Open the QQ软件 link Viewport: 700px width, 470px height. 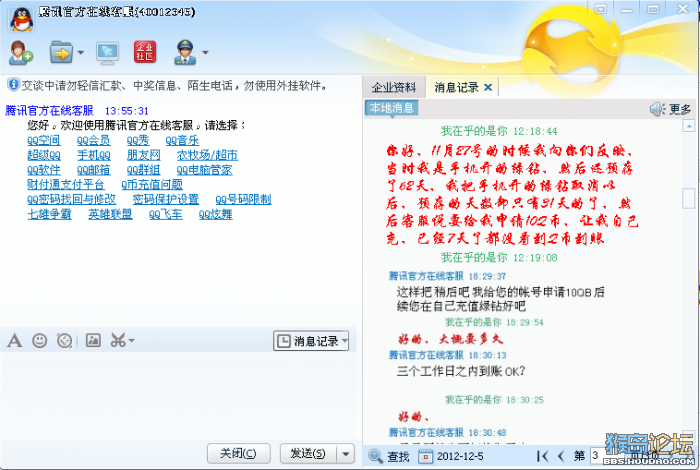coord(43,170)
